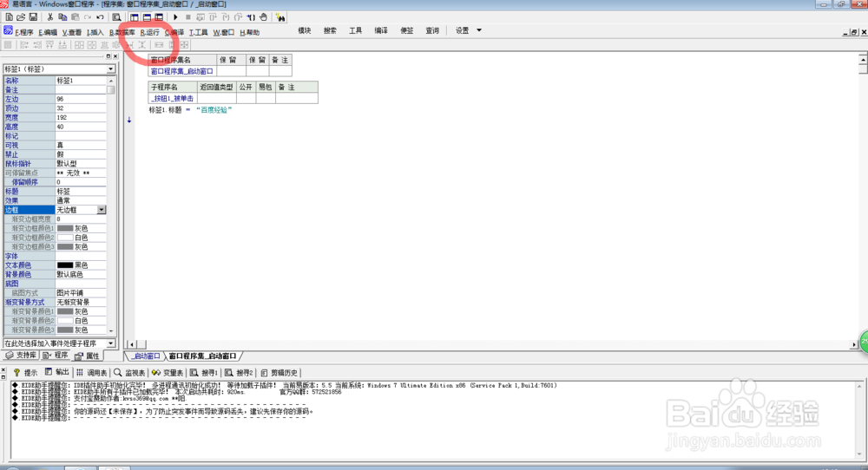This screenshot has height=470, width=868.
Task: Click the 编译 button in the helper toolbar
Action: [381, 31]
